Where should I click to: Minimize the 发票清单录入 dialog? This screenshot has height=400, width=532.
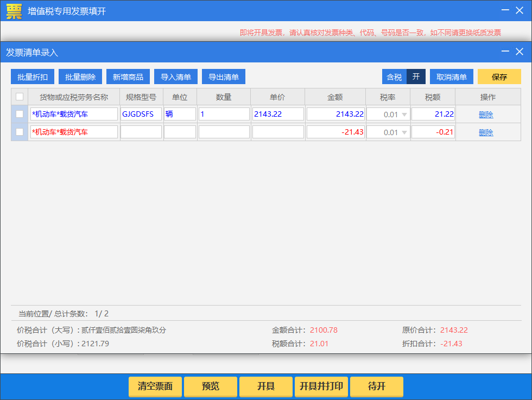pyautogui.click(x=505, y=52)
